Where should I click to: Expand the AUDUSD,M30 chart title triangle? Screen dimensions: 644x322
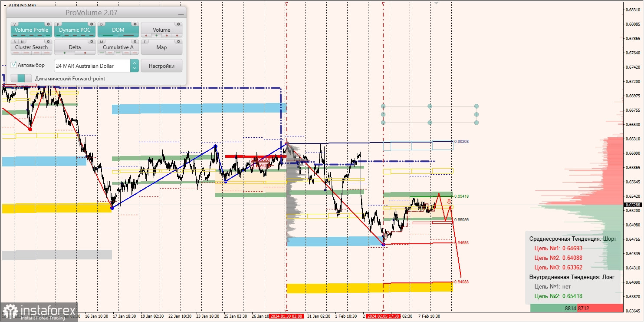(x=5, y=5)
